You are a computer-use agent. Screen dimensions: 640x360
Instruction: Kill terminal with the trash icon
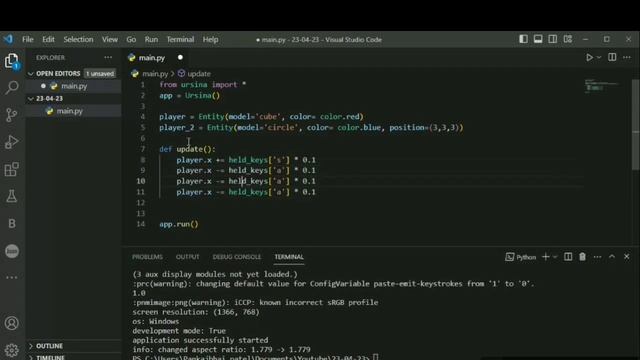click(582, 257)
